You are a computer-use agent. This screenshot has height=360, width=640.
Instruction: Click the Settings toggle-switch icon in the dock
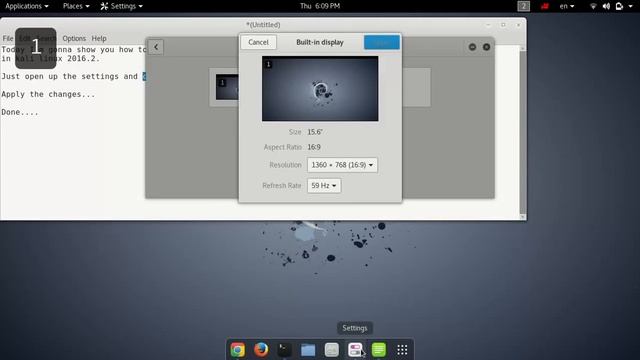355,350
